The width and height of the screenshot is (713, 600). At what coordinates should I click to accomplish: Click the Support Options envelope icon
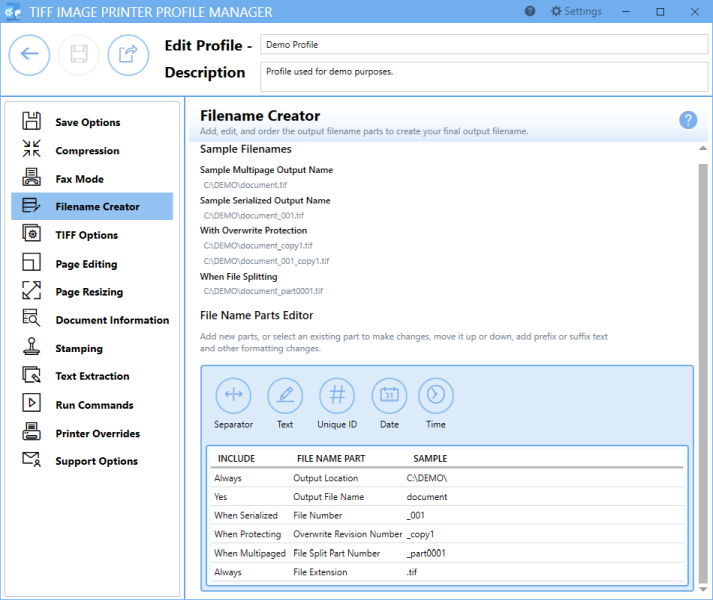(x=31, y=459)
